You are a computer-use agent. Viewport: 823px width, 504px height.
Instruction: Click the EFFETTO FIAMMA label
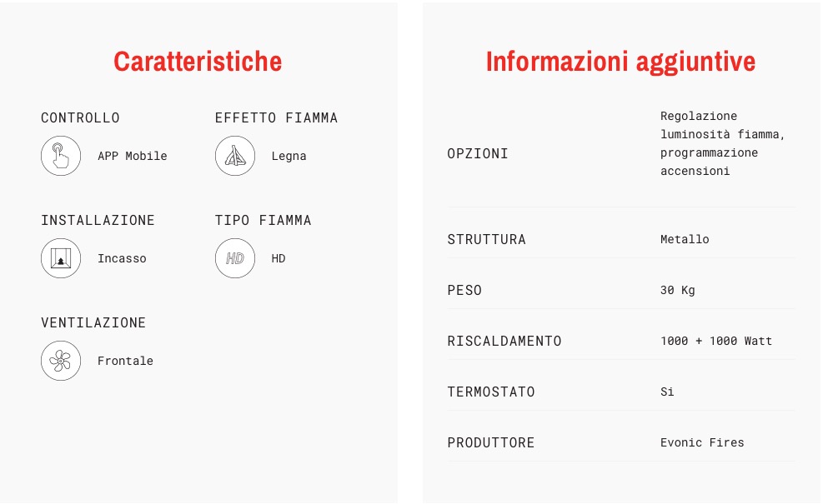pos(276,118)
